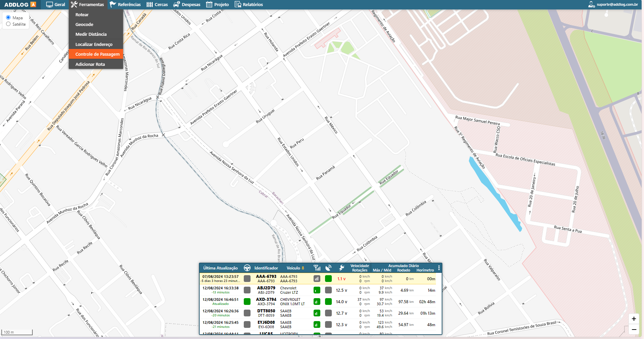Expand the Relatórios menu
The width and height of the screenshot is (644, 339).
pyautogui.click(x=249, y=4)
